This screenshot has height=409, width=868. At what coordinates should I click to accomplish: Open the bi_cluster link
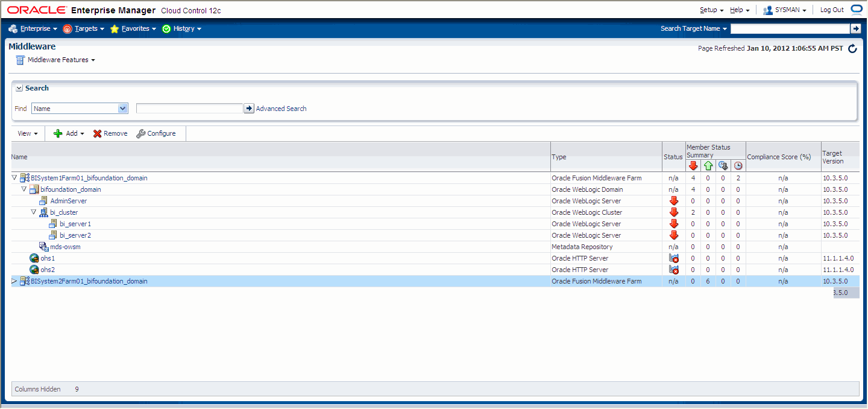64,212
